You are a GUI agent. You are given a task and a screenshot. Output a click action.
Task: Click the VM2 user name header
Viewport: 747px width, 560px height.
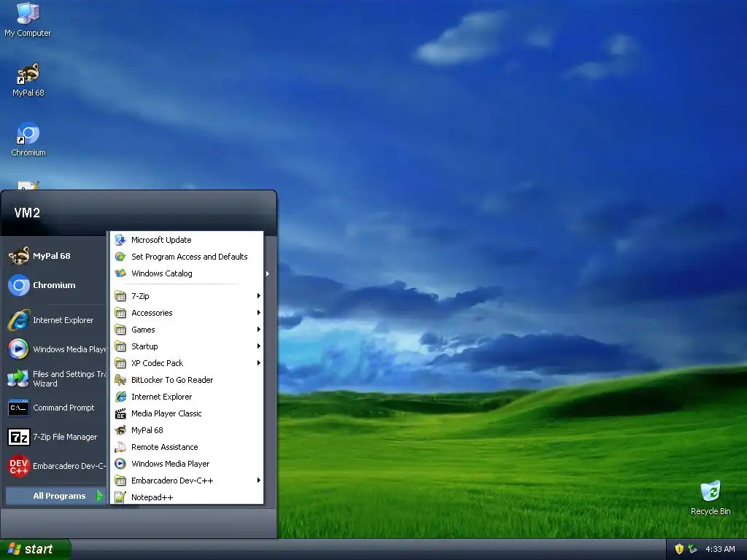(x=27, y=213)
